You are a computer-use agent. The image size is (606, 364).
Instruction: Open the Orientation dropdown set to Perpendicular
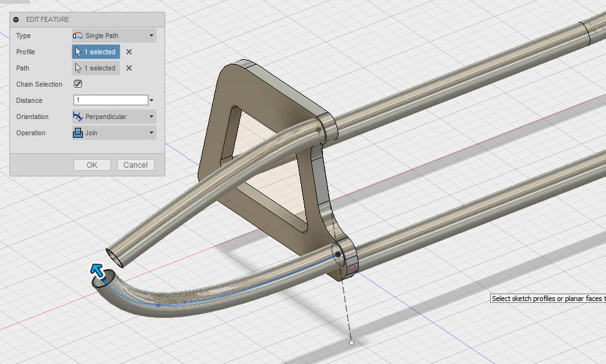point(114,117)
